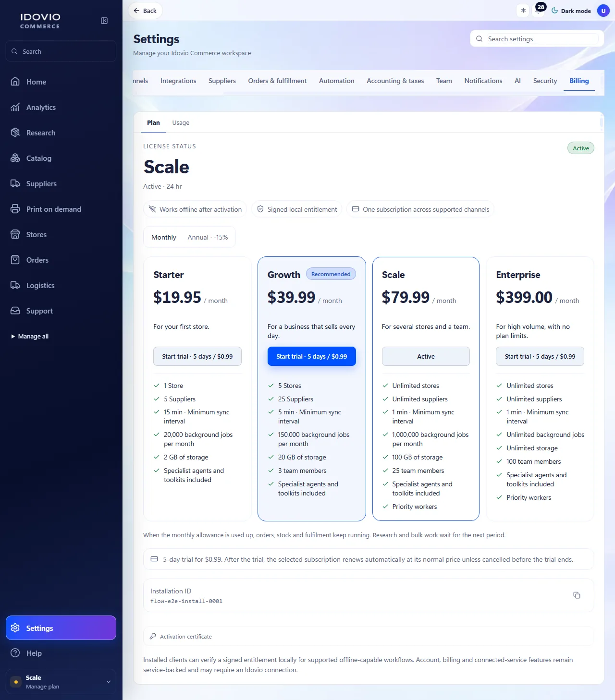Select Annual -15% billing period
The width and height of the screenshot is (615, 700).
pos(208,237)
